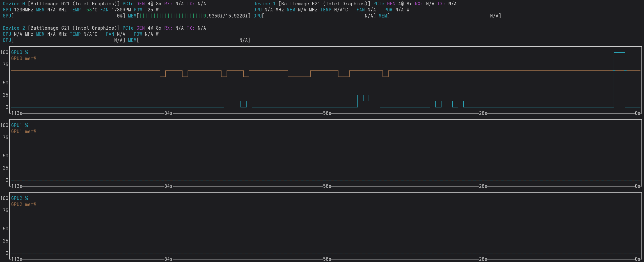The height and width of the screenshot is (262, 644).
Task: Click the GPU1 mem% legend label
Action: [24, 132]
